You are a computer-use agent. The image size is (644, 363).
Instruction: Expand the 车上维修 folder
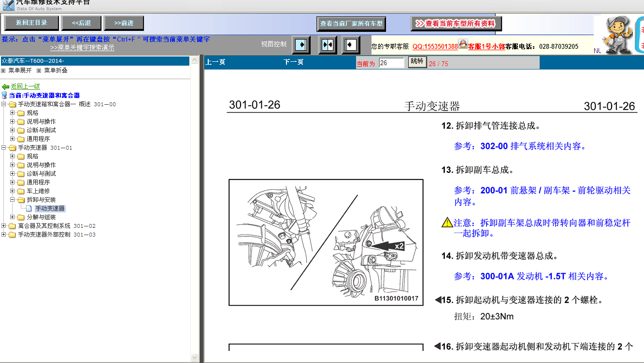(13, 191)
